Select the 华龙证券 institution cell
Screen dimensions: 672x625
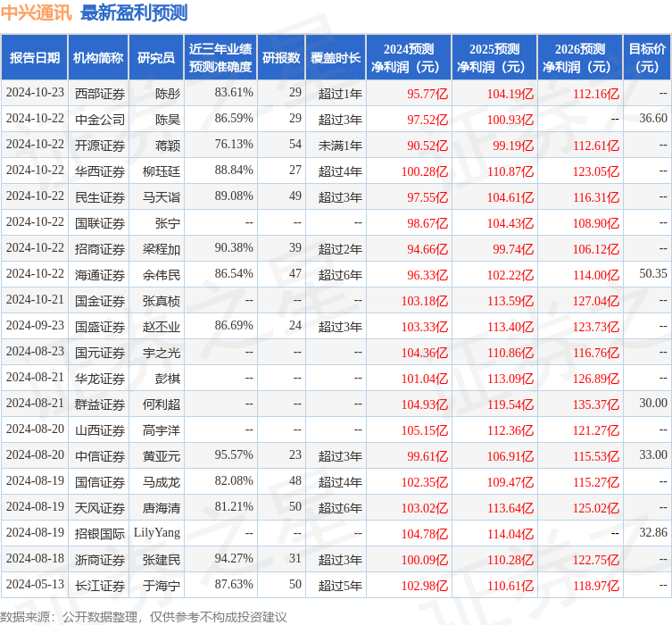coord(100,379)
